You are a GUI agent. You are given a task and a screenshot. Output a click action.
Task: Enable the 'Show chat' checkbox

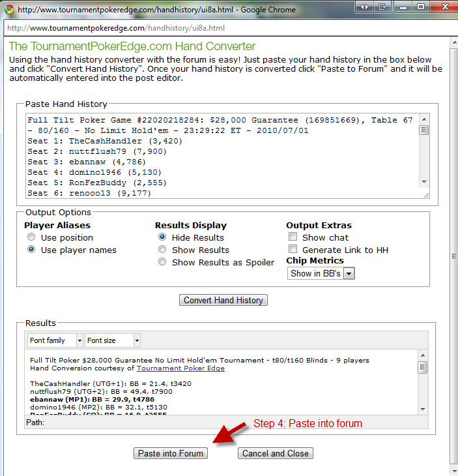(293, 237)
